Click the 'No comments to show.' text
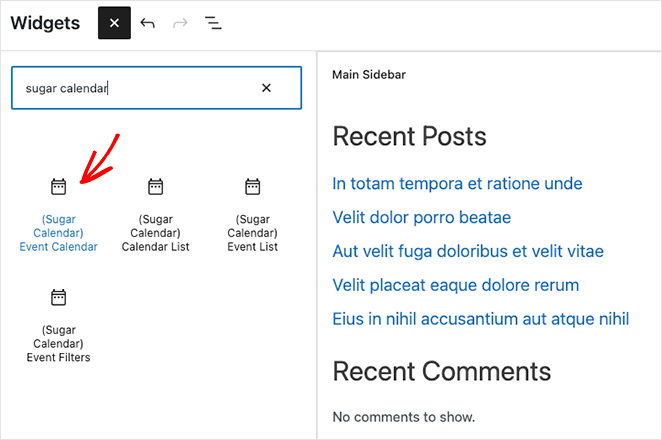 [404, 417]
